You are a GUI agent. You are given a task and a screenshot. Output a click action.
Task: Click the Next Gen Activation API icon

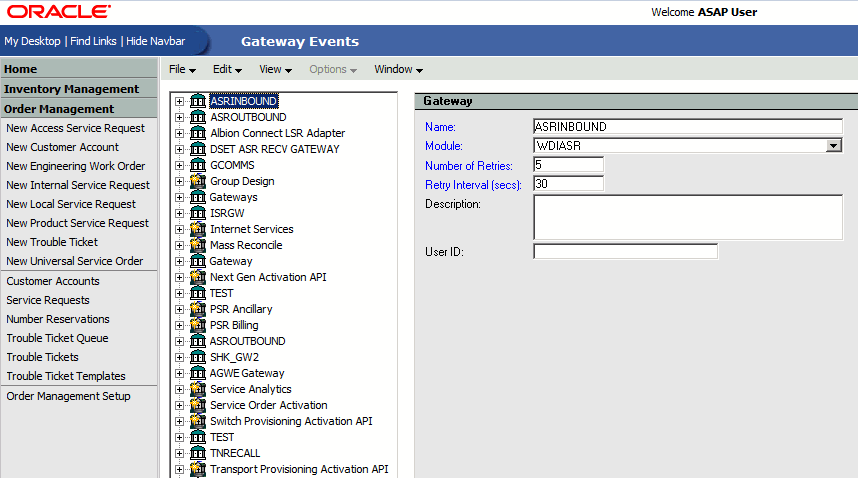click(198, 277)
